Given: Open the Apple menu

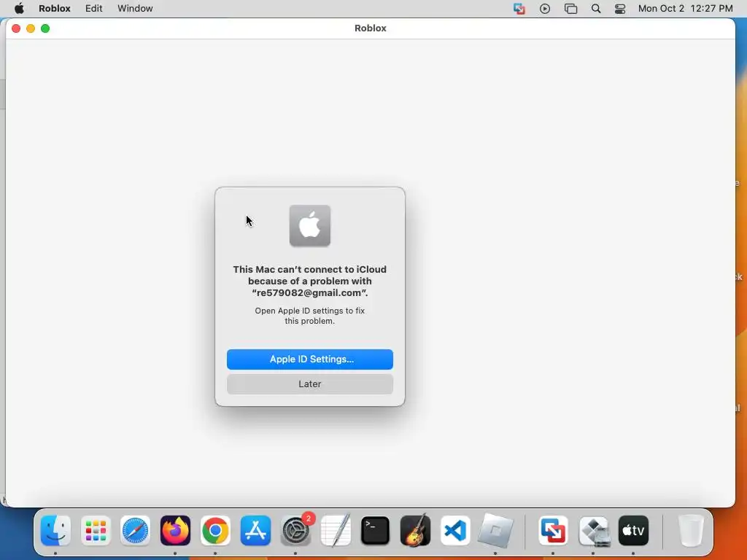Looking at the screenshot, I should pos(19,9).
